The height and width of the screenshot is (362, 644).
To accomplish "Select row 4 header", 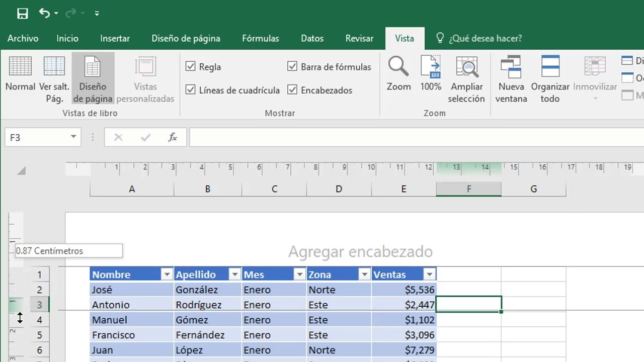I will 39,320.
